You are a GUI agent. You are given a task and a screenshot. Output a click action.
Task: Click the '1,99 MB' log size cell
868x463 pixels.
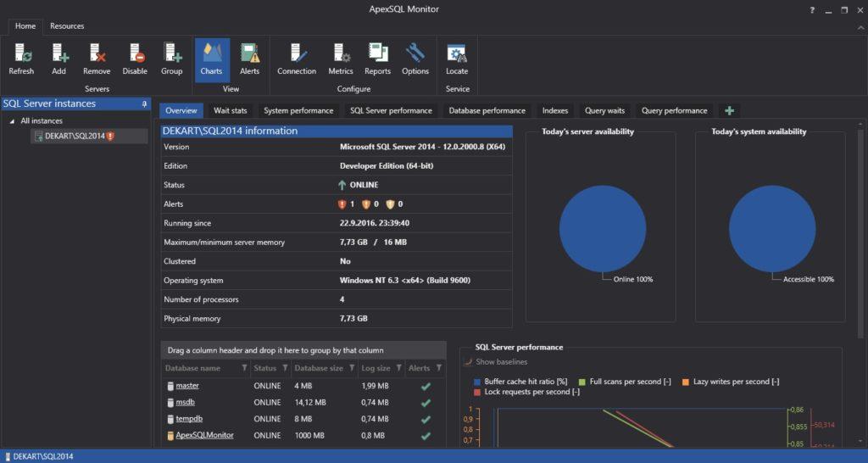pyautogui.click(x=375, y=386)
